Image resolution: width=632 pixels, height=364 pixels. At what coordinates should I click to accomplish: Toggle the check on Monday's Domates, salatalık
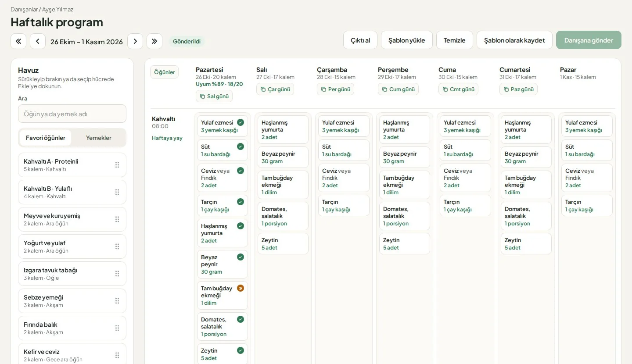(x=241, y=319)
